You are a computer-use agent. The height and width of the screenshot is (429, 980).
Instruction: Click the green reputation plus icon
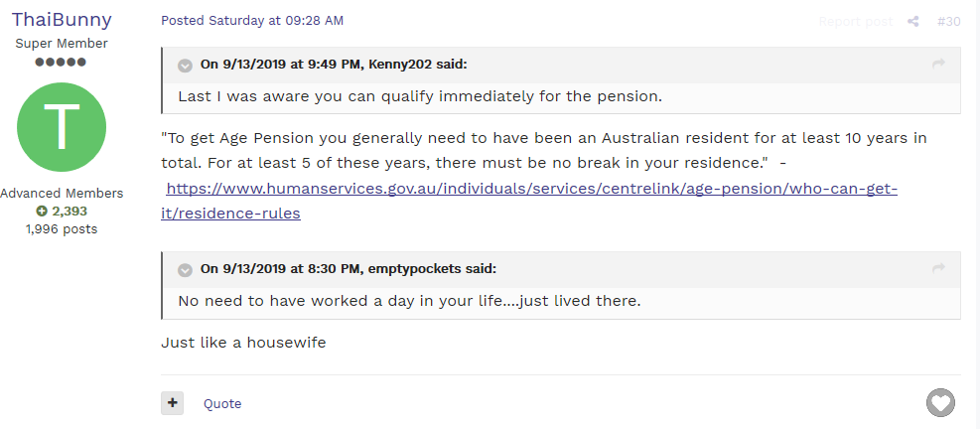(42, 212)
